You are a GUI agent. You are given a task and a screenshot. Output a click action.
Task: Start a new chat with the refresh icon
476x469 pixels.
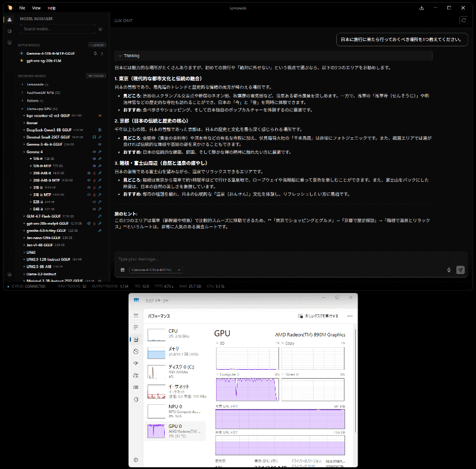pyautogui.click(x=464, y=20)
